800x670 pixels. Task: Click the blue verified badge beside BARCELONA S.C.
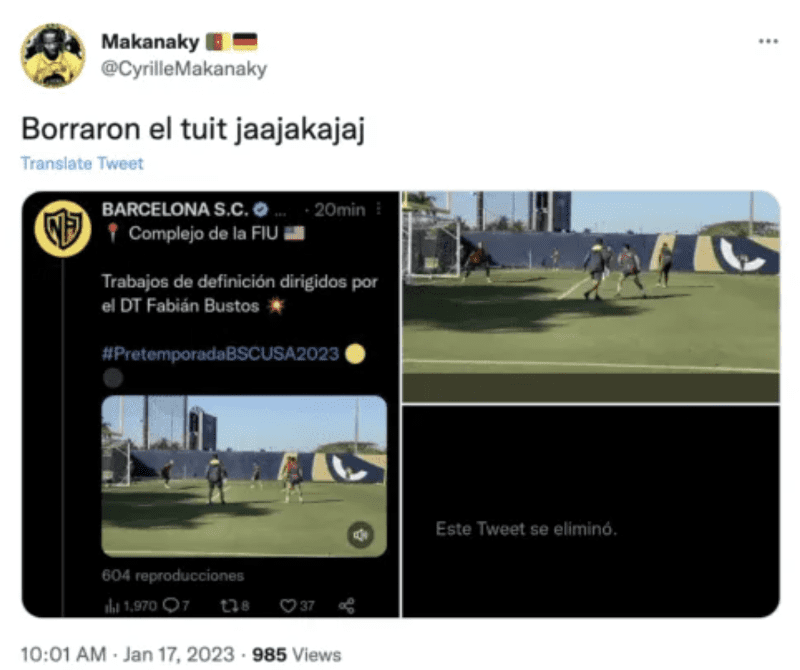click(x=261, y=209)
